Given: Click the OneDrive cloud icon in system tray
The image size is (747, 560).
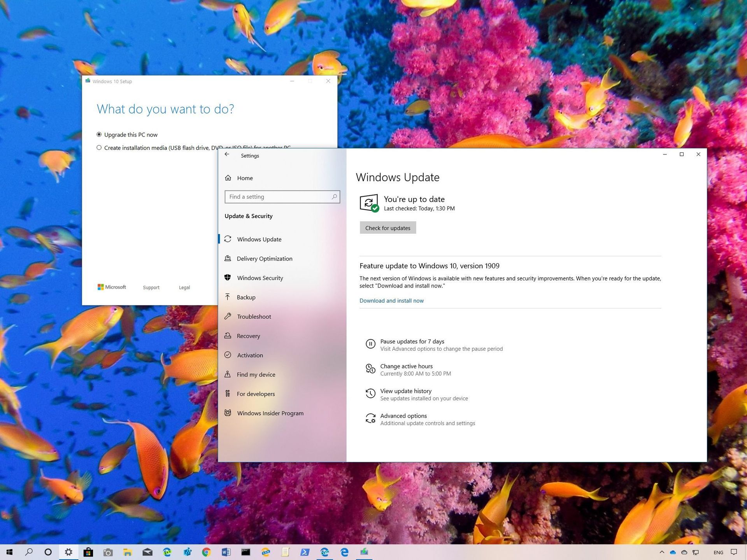Looking at the screenshot, I should [673, 552].
